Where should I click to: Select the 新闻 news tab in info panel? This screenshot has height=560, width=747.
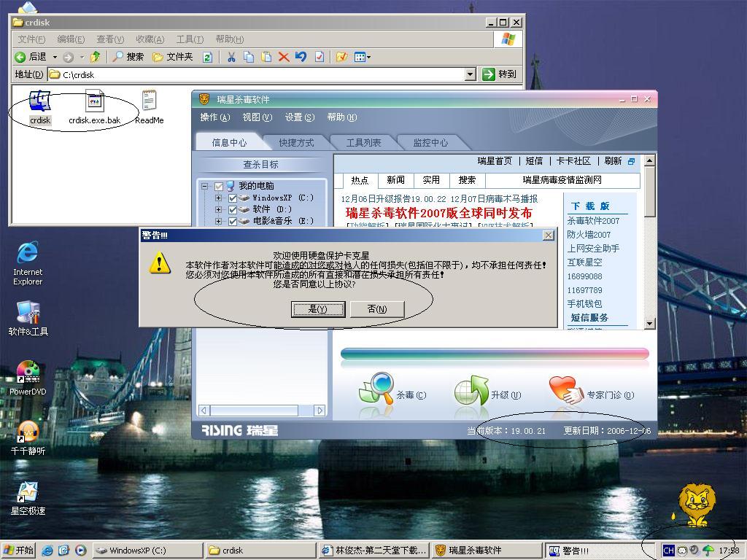395,180
